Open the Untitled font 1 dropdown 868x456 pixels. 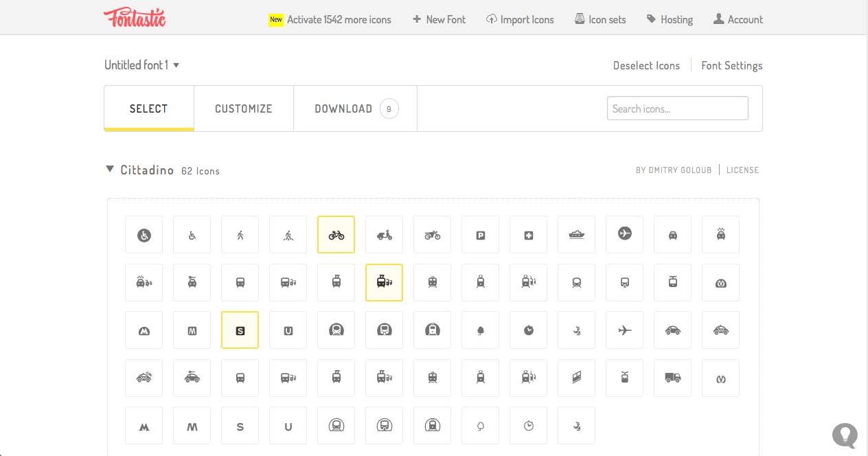(142, 65)
